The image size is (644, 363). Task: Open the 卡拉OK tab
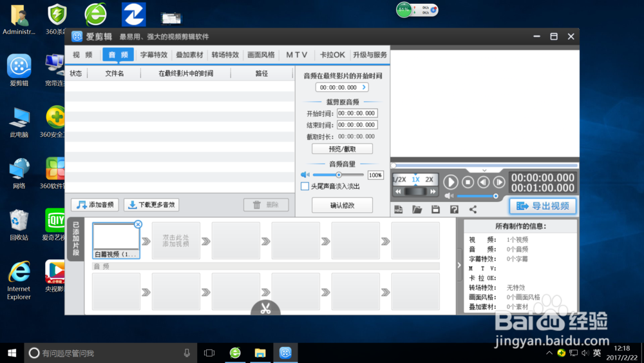click(x=332, y=55)
